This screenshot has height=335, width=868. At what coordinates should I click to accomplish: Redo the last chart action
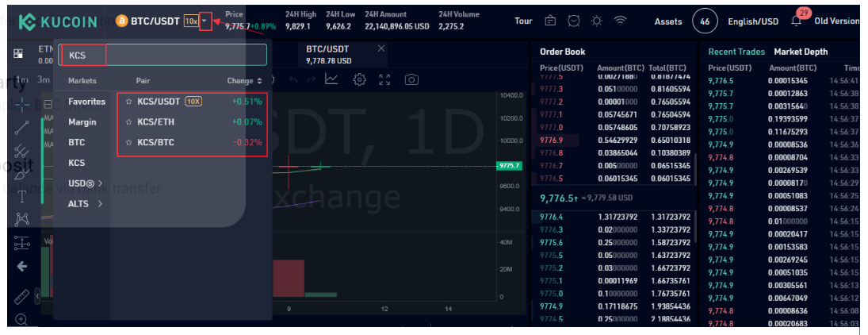coord(309,80)
